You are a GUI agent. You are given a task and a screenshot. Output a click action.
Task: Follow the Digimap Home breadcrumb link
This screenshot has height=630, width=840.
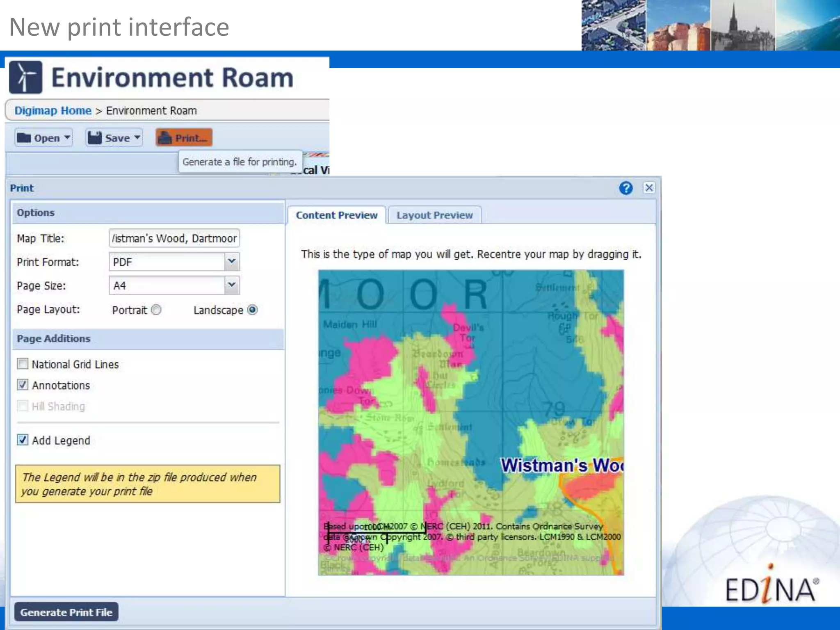coord(53,111)
